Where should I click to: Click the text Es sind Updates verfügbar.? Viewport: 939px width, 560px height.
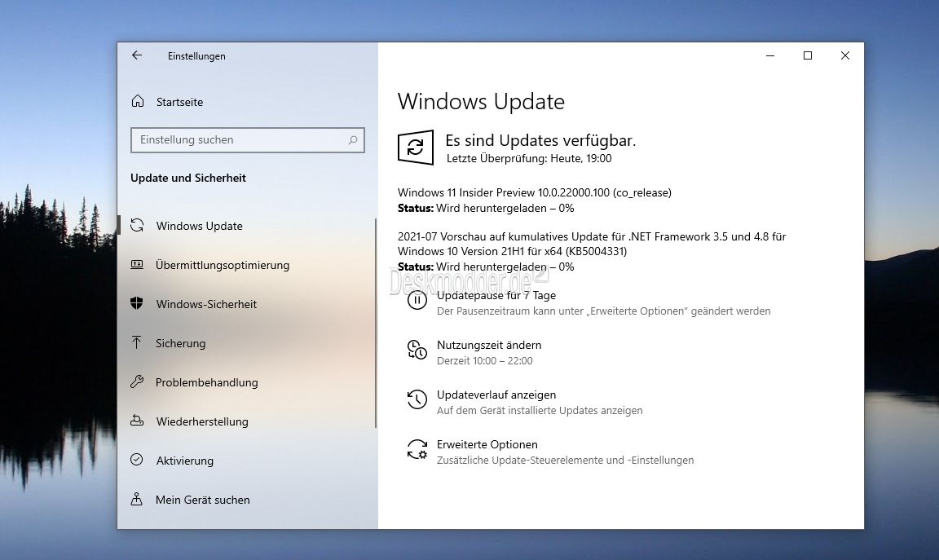click(x=540, y=140)
